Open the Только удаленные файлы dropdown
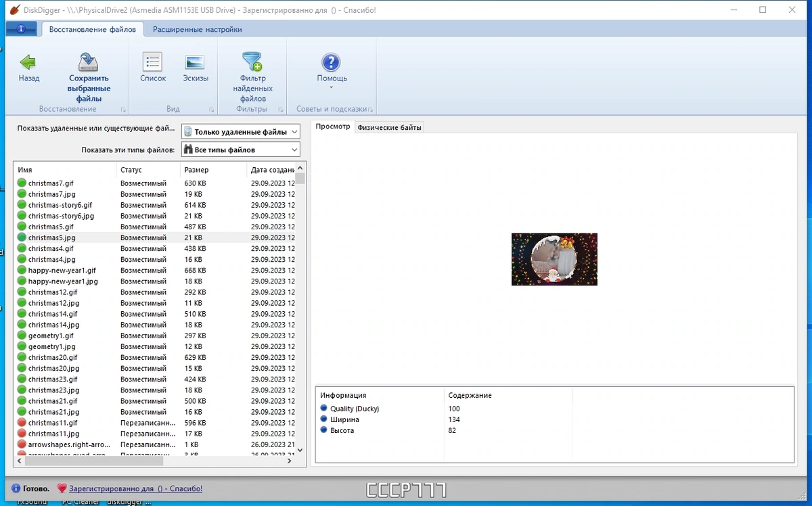 241,132
